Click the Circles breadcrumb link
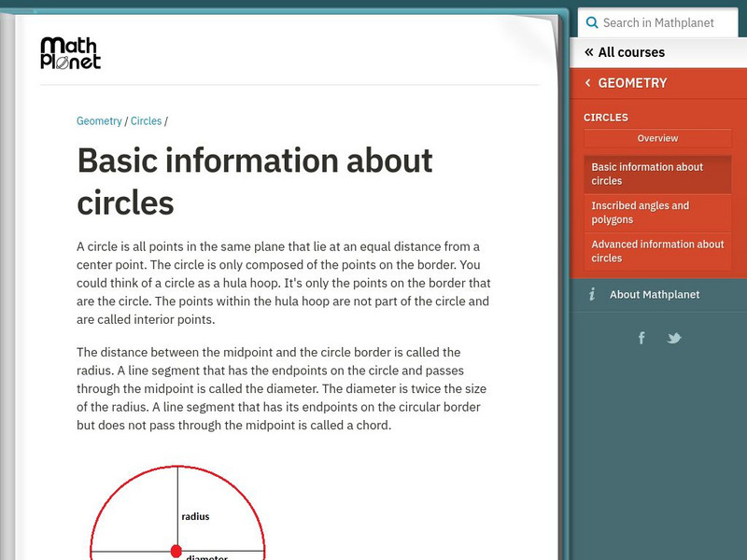Image resolution: width=747 pixels, height=560 pixels. click(146, 120)
